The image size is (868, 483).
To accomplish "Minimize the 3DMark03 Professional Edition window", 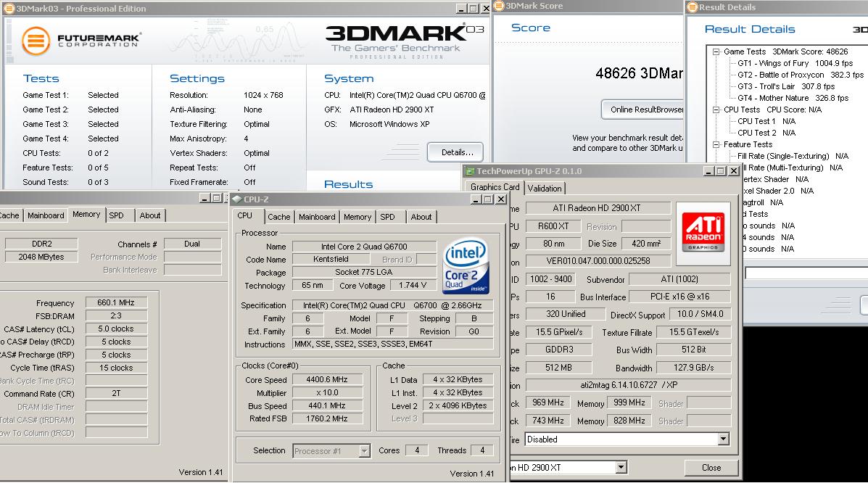I will pos(462,9).
